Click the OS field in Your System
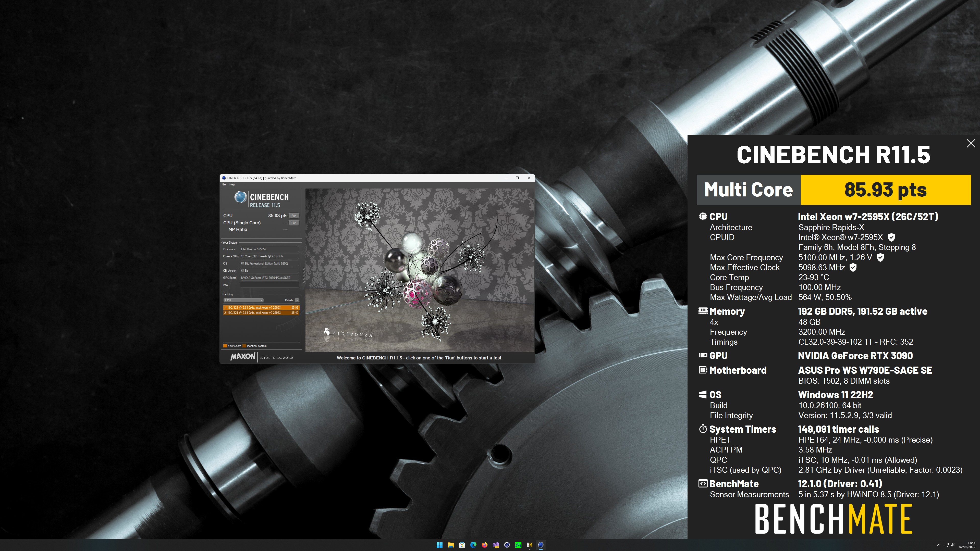Viewport: 980px width, 551px height. 269,264
